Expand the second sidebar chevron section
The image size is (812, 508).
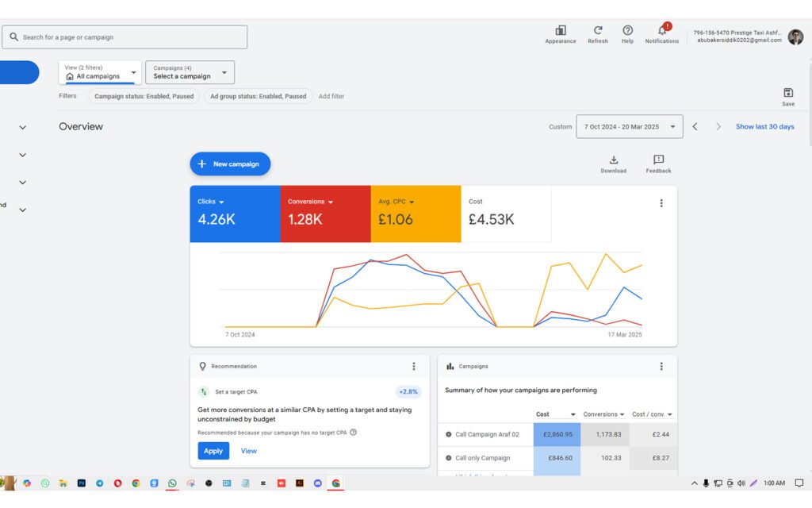pyautogui.click(x=23, y=155)
